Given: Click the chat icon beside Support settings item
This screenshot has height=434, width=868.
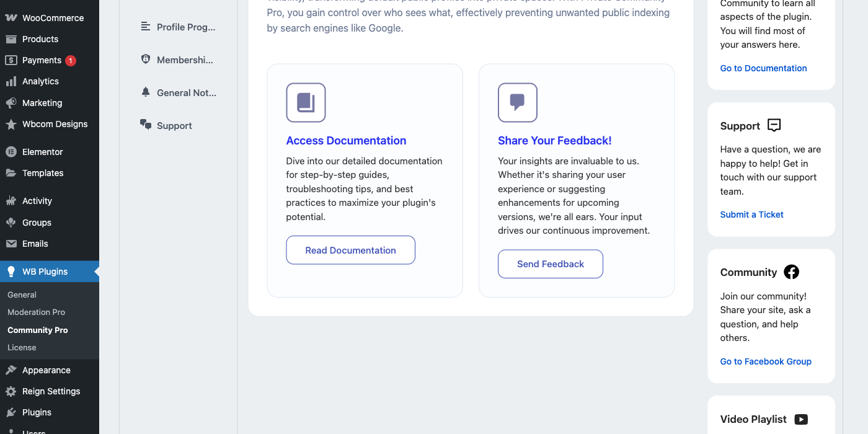Looking at the screenshot, I should click(145, 125).
